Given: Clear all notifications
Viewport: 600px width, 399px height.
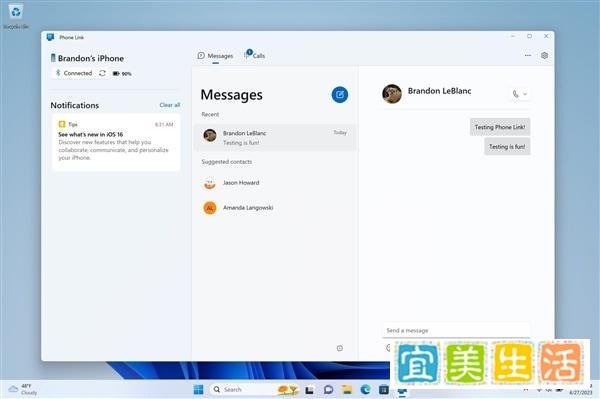Looking at the screenshot, I should (170, 105).
